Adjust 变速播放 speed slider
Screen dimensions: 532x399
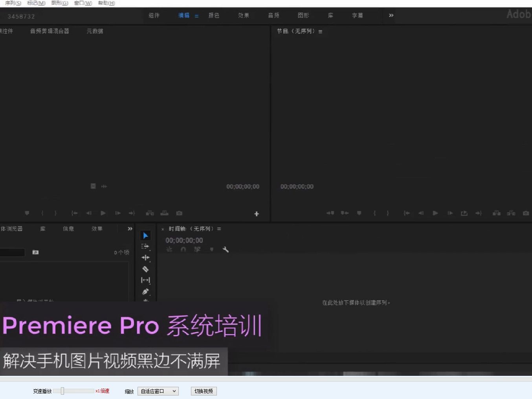point(62,391)
